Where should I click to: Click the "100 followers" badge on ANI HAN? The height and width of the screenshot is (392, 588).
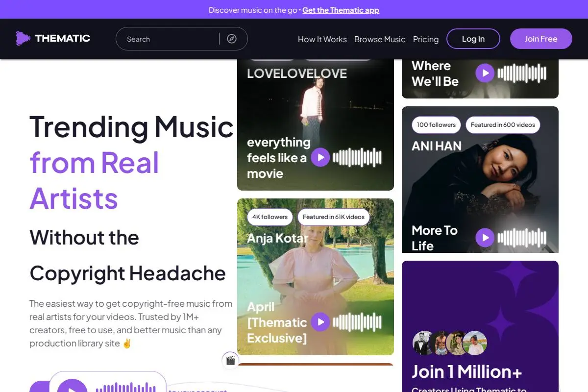[436, 125]
